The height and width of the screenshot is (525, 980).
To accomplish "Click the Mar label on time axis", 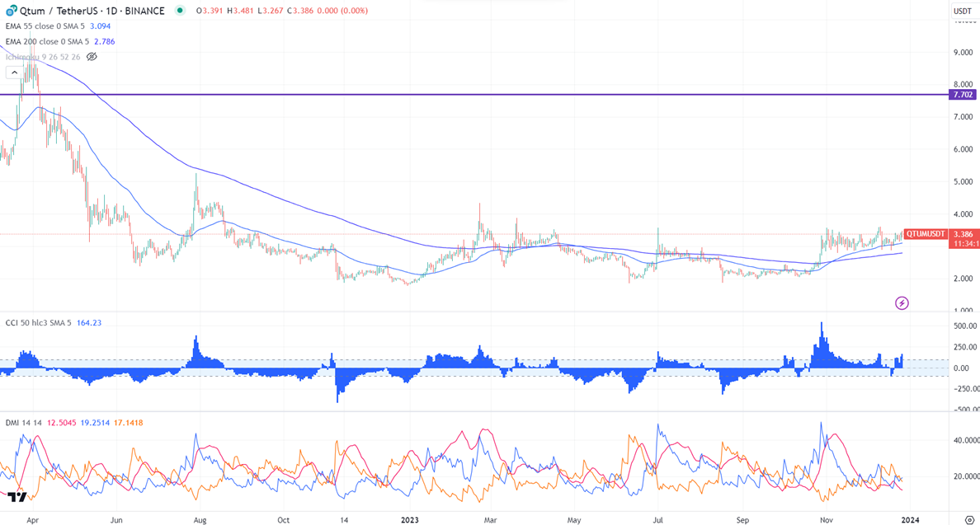I will (x=490, y=519).
